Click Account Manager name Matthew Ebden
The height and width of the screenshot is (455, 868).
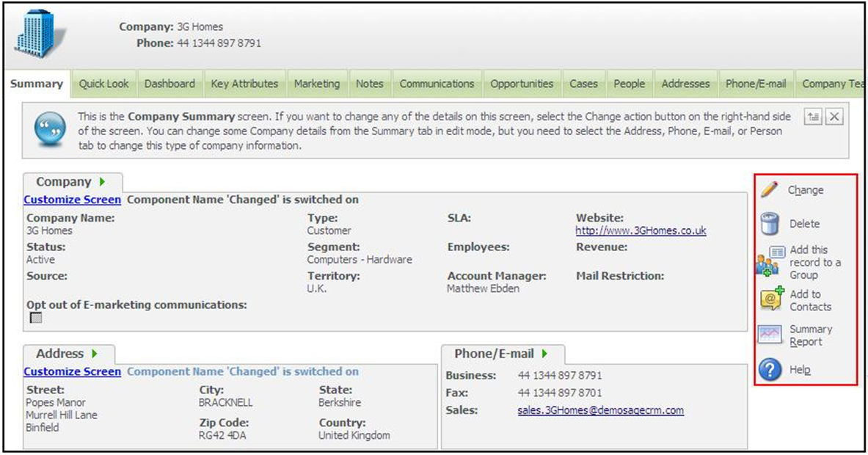(484, 288)
